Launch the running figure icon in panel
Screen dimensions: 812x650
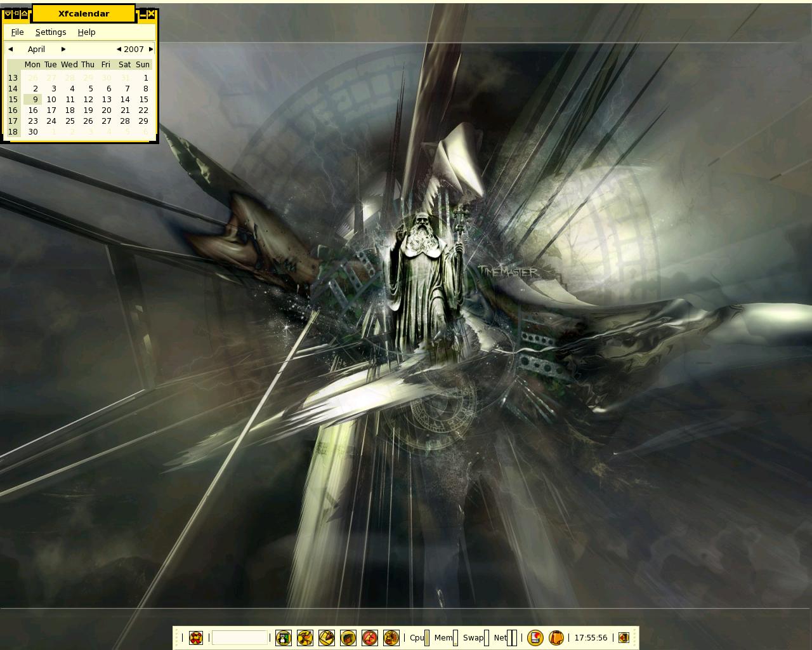305,638
